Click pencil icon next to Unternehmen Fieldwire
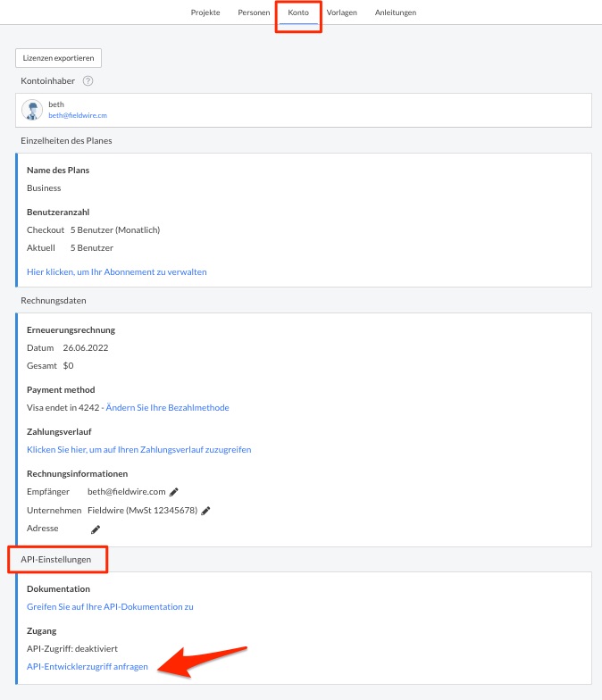The image size is (602, 700). (205, 511)
